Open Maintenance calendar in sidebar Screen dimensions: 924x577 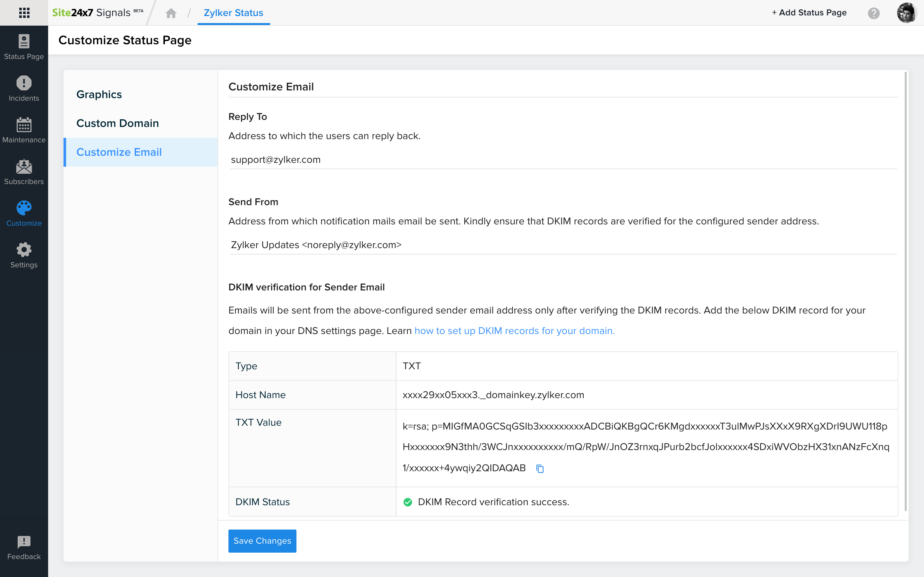pyautogui.click(x=24, y=130)
